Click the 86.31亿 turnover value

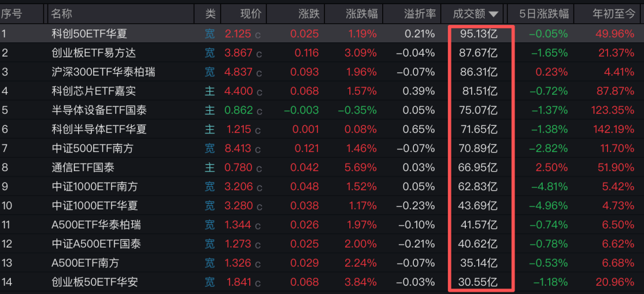tap(479, 72)
